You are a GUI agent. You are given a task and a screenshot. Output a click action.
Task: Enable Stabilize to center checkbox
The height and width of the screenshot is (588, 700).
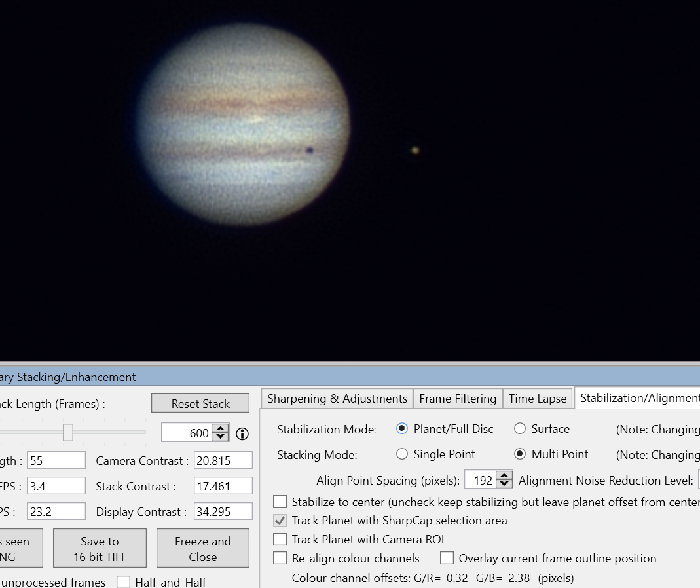[280, 502]
